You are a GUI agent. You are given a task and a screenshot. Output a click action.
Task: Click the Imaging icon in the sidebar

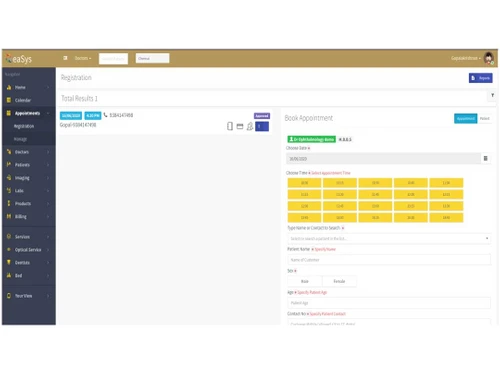(x=9, y=178)
